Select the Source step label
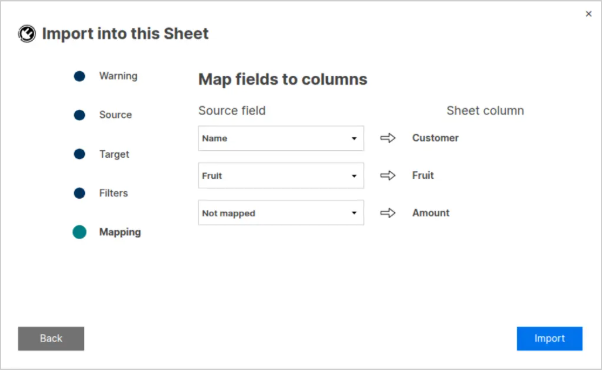This screenshot has height=371, width=603. point(115,115)
